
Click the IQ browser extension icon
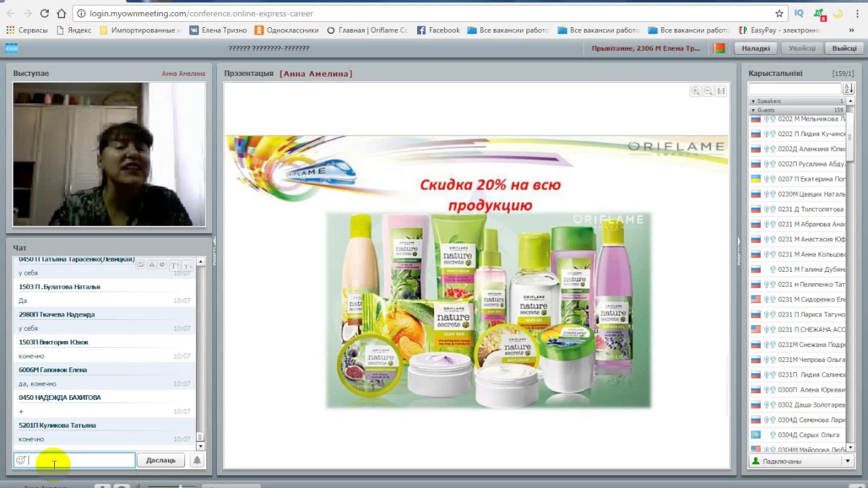pos(799,13)
